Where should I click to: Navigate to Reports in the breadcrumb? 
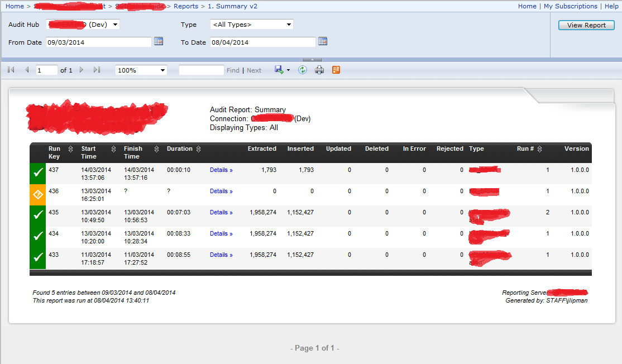pos(186,6)
